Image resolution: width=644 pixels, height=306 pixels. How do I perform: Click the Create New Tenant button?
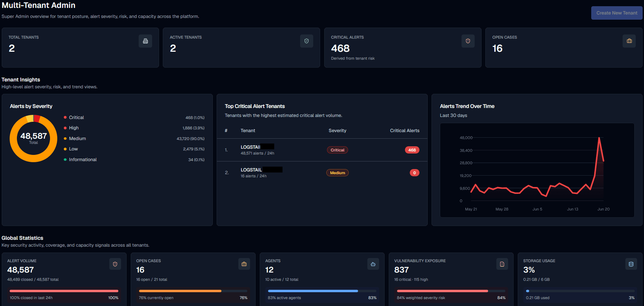click(616, 13)
